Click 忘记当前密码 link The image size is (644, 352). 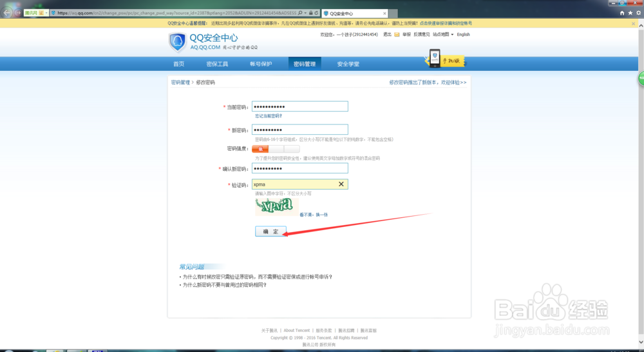coord(269,116)
